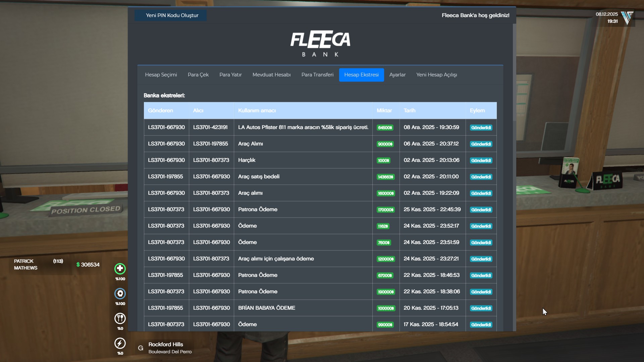Viewport: 644px width, 362px height.
Task: Click the Araç satış bedeli description
Action: (x=259, y=177)
